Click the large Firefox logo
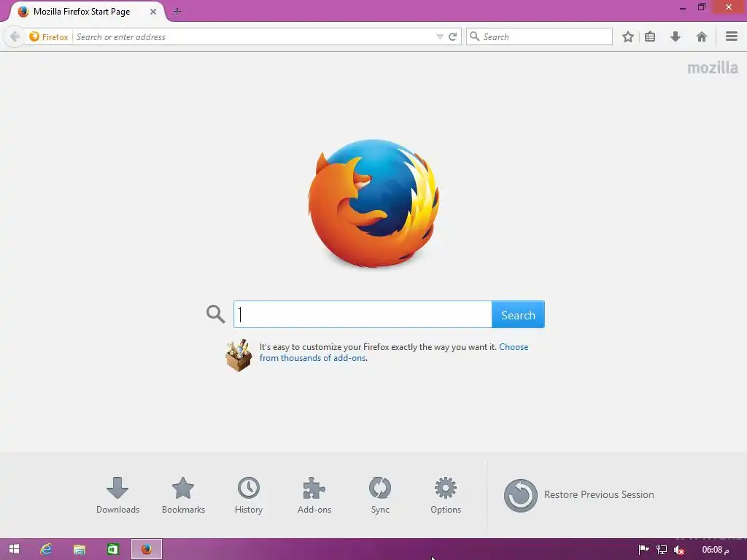Image resolution: width=747 pixels, height=560 pixels. (x=373, y=203)
